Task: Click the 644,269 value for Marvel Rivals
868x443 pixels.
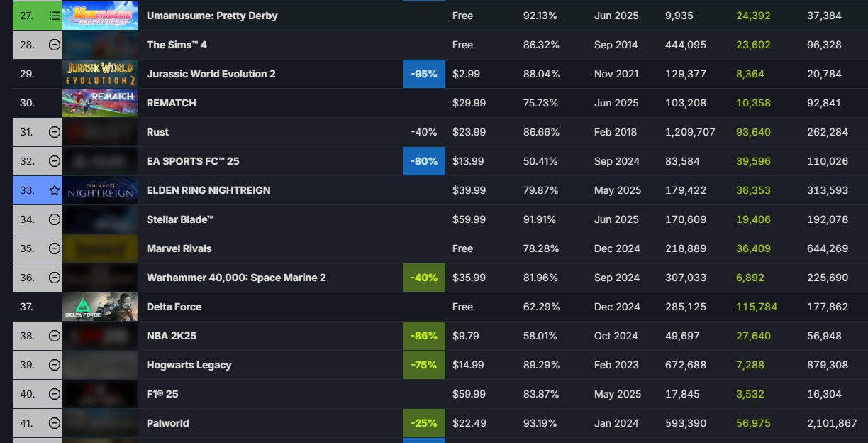Action: pos(828,248)
